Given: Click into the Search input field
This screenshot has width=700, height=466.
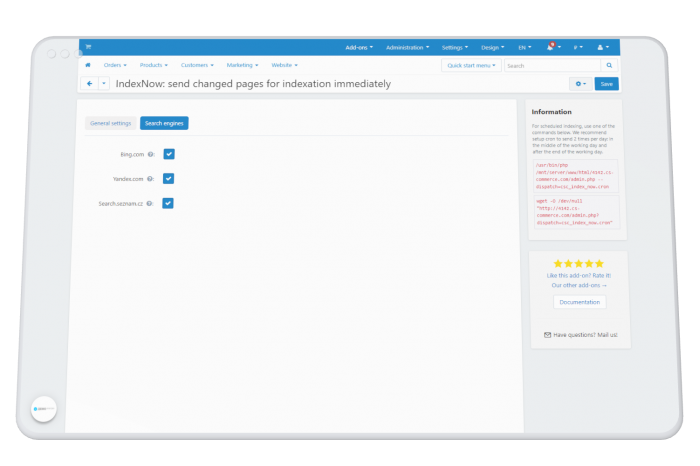Looking at the screenshot, I should point(553,66).
